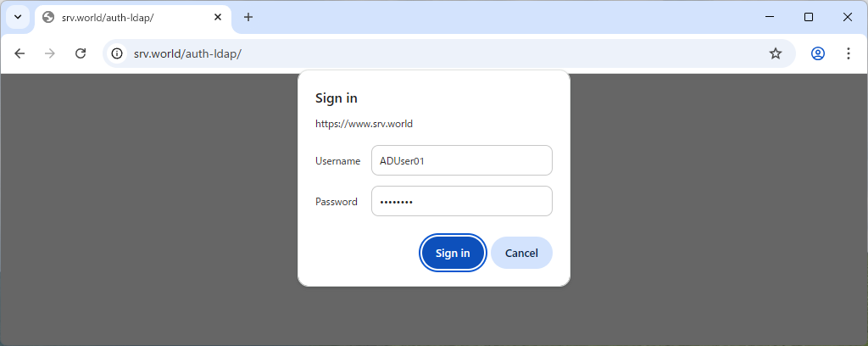Go forward to the next page
The height and width of the screenshot is (346, 868).
point(50,53)
